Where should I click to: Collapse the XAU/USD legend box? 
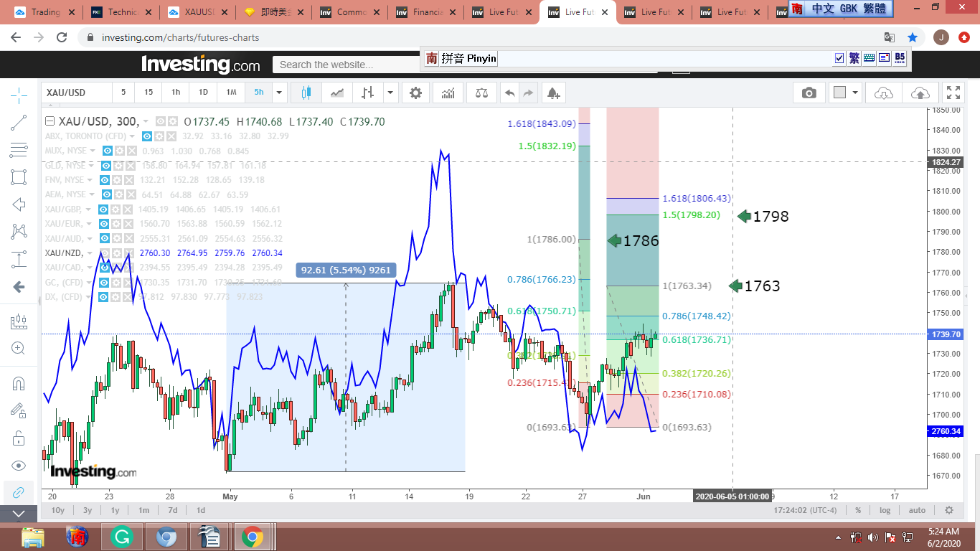pos(50,122)
